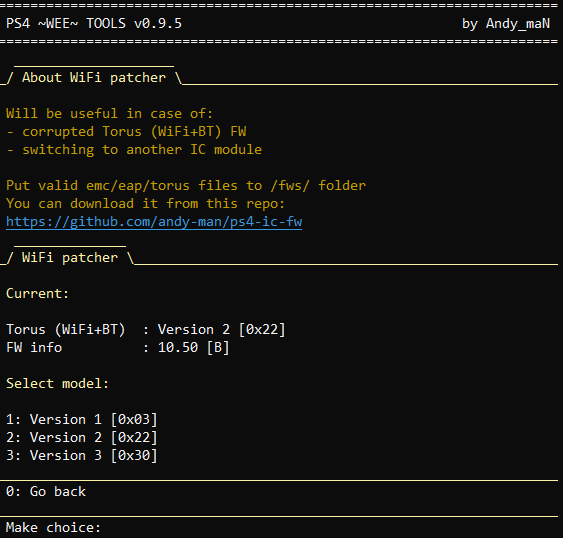Click the Select model: label
This screenshot has height=538, width=563.
57,383
